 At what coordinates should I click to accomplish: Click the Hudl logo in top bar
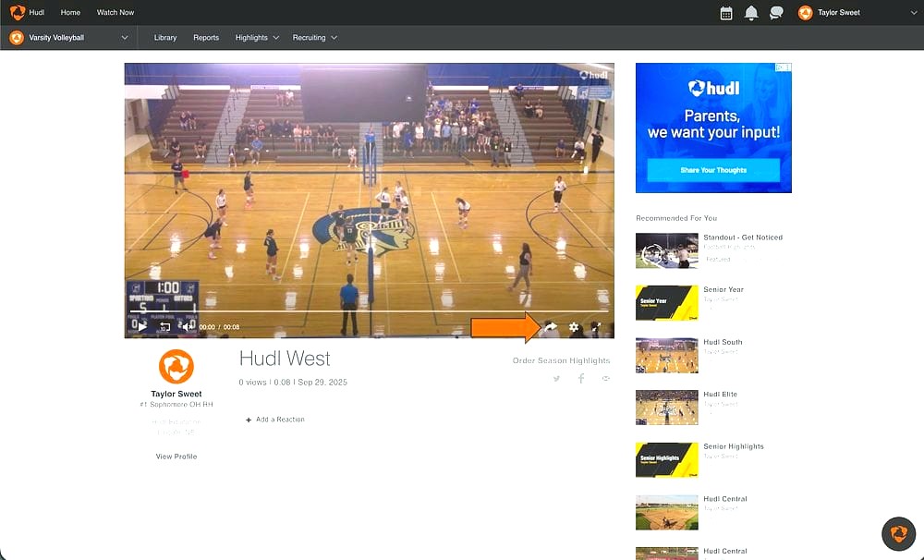tap(18, 12)
